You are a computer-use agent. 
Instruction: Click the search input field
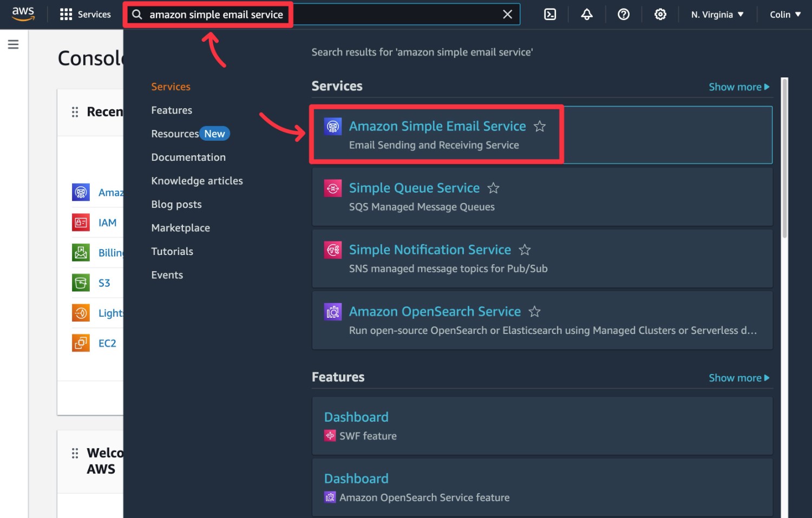[322, 15]
